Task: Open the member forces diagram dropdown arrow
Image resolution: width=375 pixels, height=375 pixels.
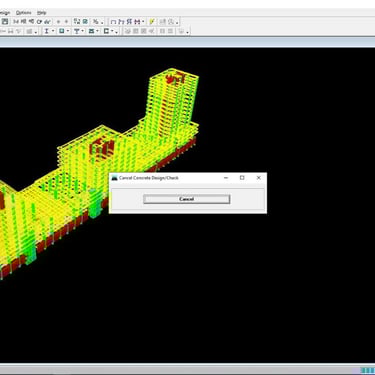Action: 143,22
